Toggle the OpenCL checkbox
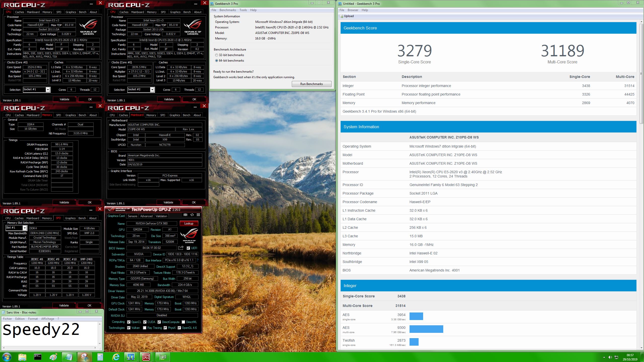Screen dimensions: 644x362 [129, 322]
